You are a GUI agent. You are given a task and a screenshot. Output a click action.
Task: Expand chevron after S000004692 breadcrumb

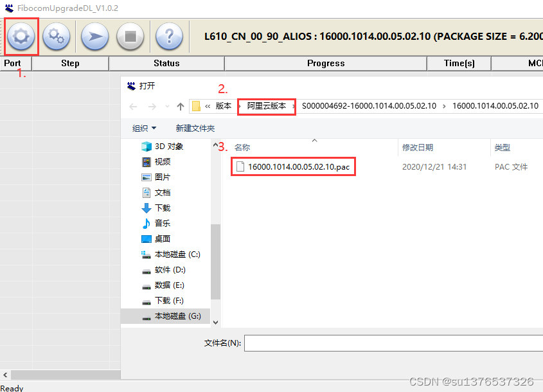tap(444, 106)
